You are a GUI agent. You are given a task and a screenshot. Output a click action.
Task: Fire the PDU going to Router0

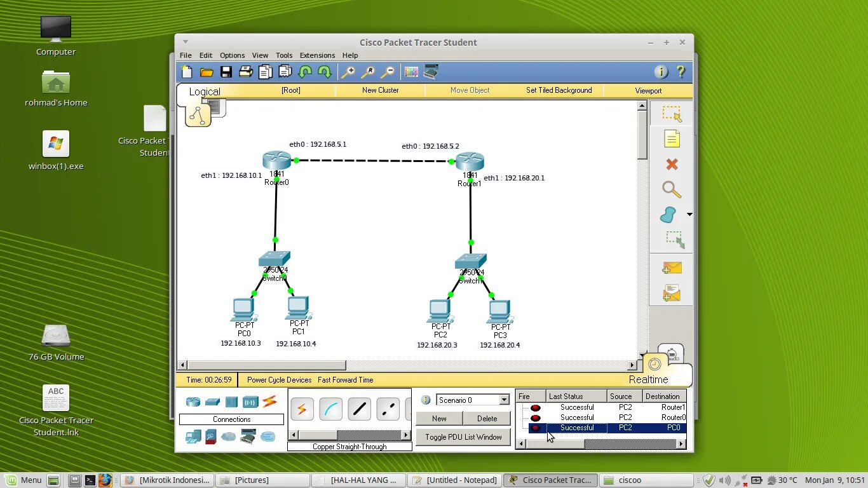point(536,418)
